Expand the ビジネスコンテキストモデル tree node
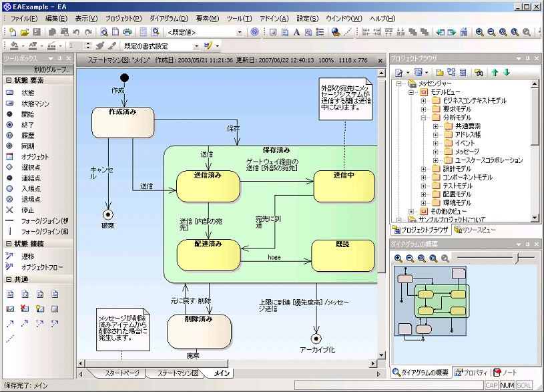544x392 pixels. click(x=423, y=101)
